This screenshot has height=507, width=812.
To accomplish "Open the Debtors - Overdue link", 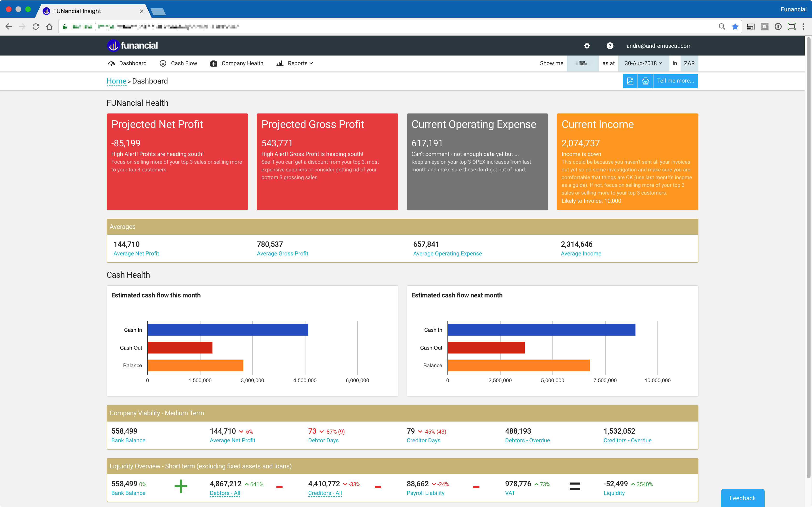I will pos(527,440).
